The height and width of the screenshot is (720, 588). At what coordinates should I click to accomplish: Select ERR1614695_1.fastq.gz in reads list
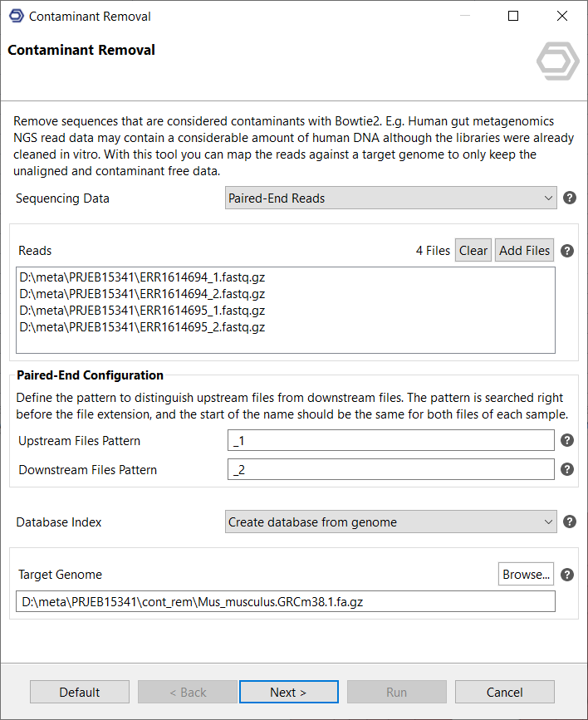click(x=142, y=311)
